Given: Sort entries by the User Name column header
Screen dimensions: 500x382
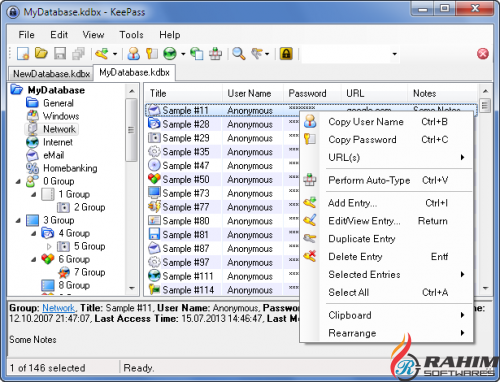Looking at the screenshot, I should [x=253, y=93].
